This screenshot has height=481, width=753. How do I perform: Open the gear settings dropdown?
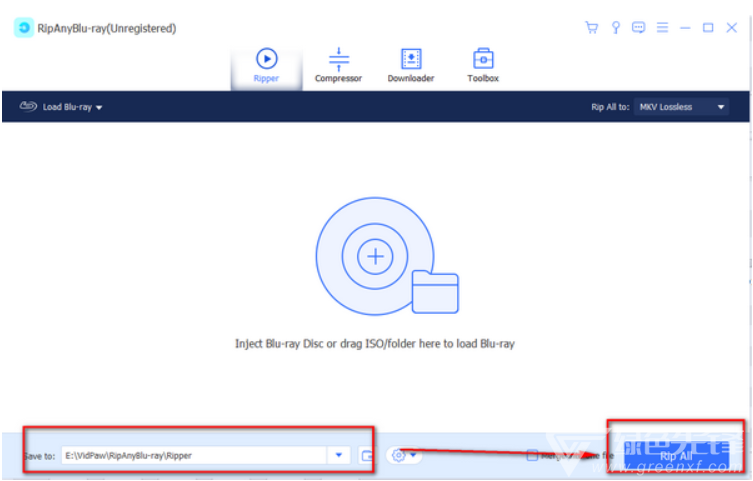tap(404, 455)
